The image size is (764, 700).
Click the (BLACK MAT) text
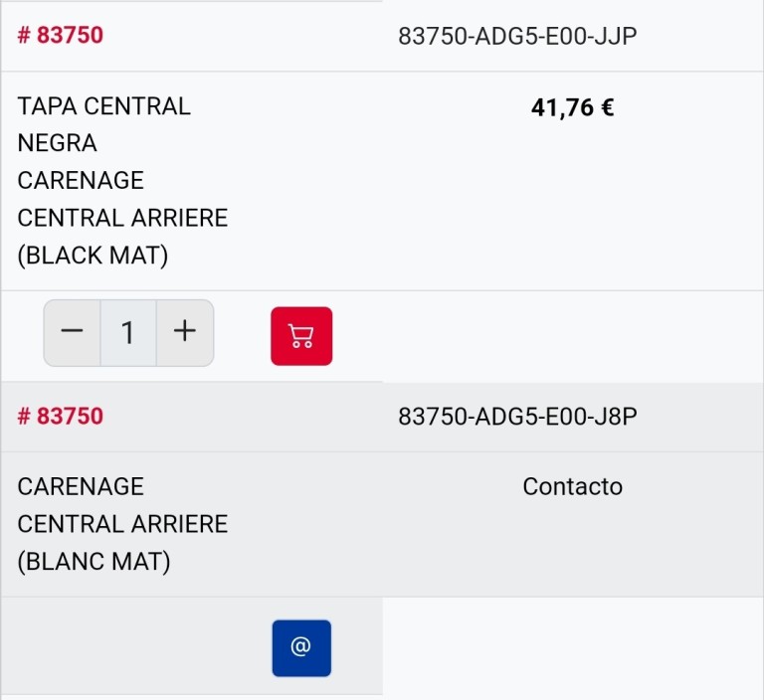pos(93,256)
